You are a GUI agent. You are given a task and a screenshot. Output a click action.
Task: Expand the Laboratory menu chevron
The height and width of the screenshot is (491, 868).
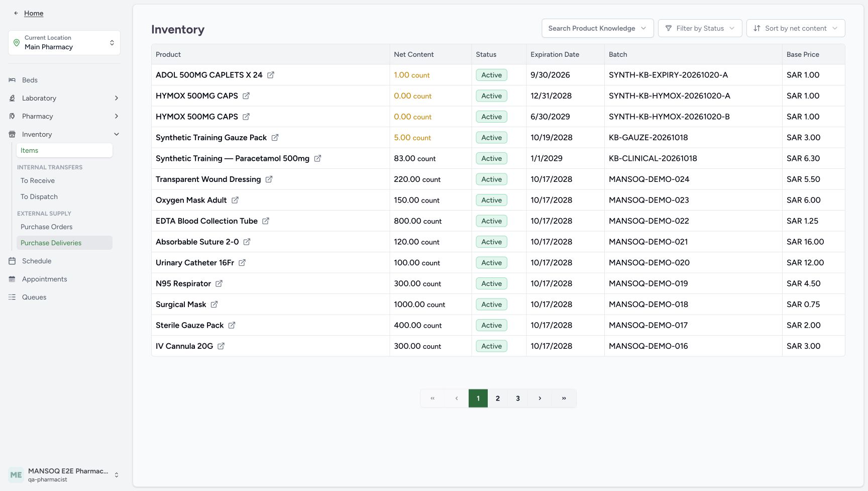(117, 98)
